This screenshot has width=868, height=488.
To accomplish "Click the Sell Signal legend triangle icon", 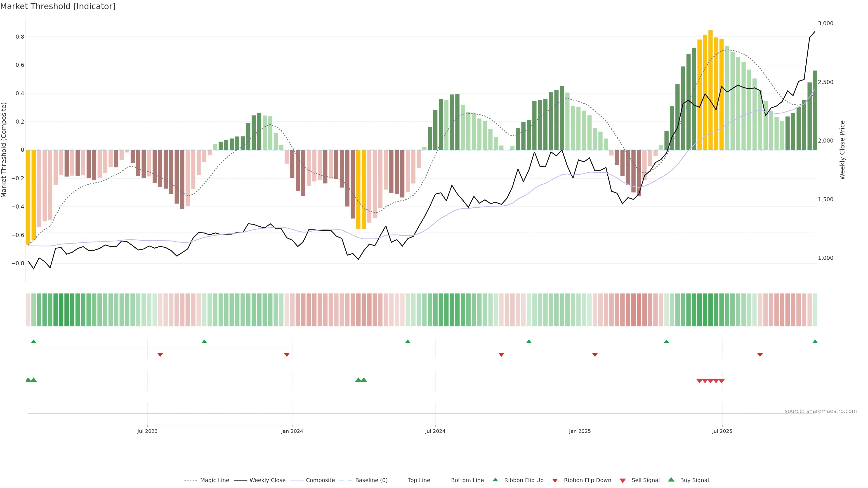I will (622, 481).
